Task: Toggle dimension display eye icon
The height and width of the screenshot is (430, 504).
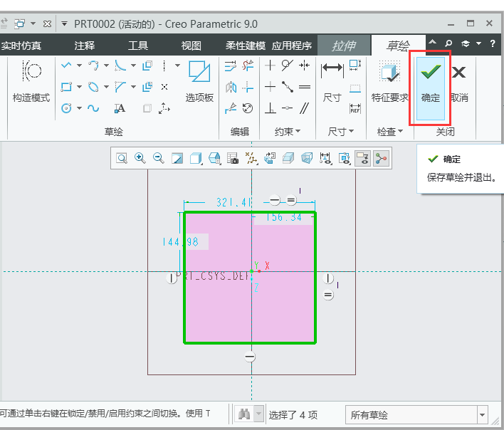Action: coord(325,158)
